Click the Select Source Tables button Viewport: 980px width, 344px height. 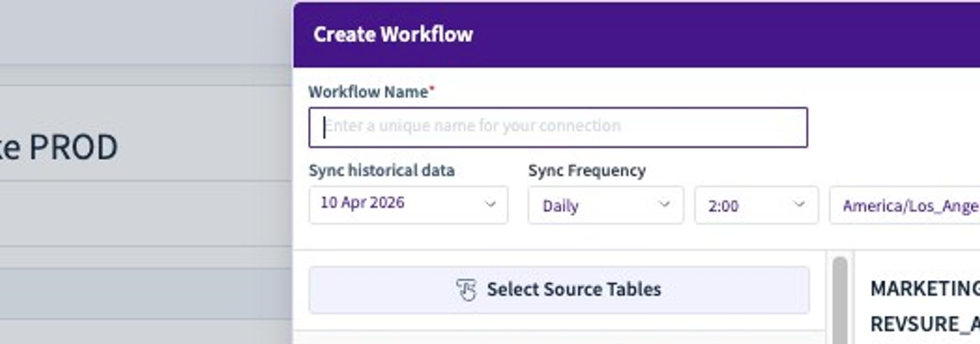point(559,289)
